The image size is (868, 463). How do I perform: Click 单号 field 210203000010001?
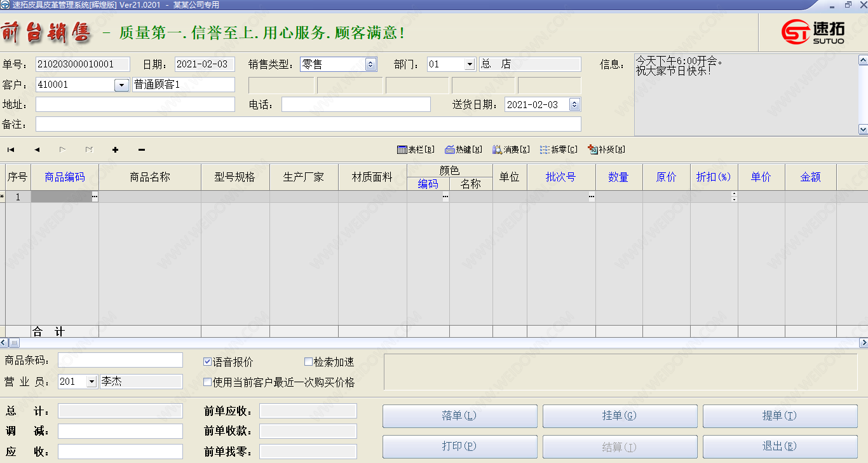pos(83,64)
